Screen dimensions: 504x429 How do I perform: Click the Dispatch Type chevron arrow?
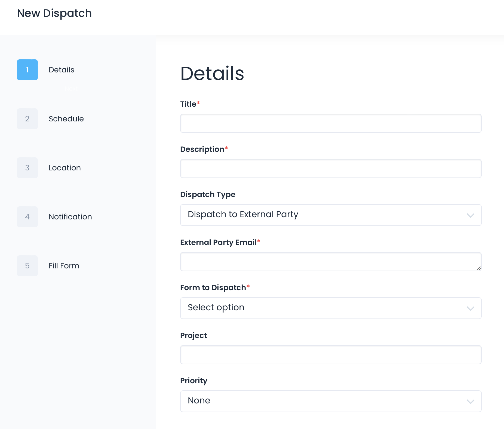470,215
